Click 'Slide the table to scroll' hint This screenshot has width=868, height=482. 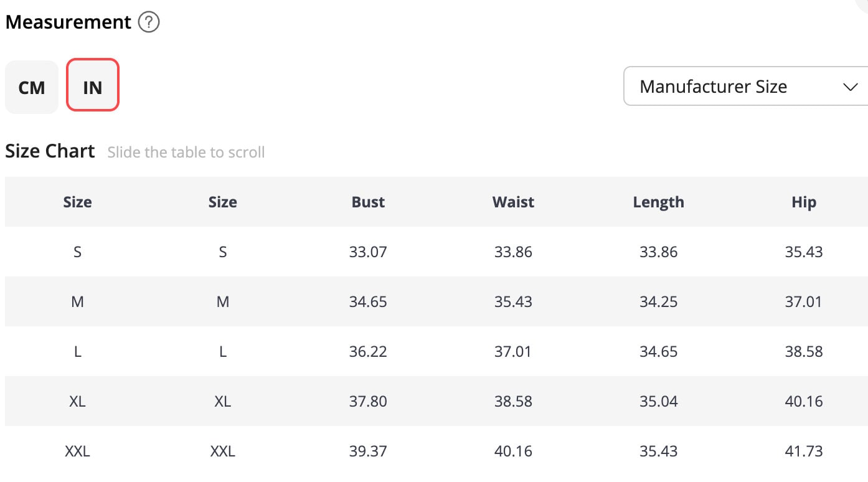(x=186, y=152)
